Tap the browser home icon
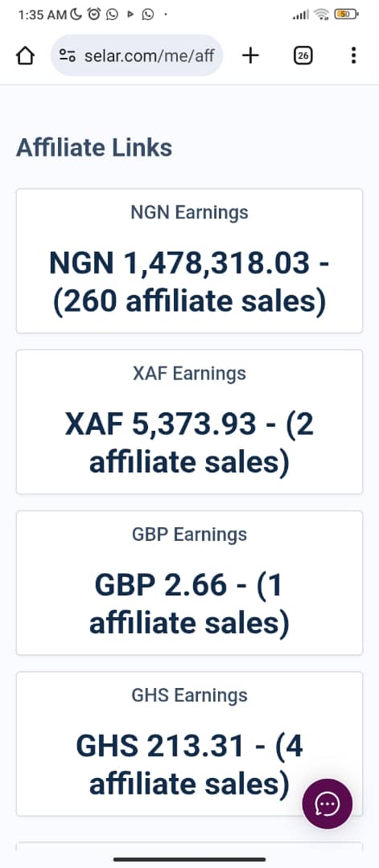Viewport: 379px width, 868px height. click(25, 55)
